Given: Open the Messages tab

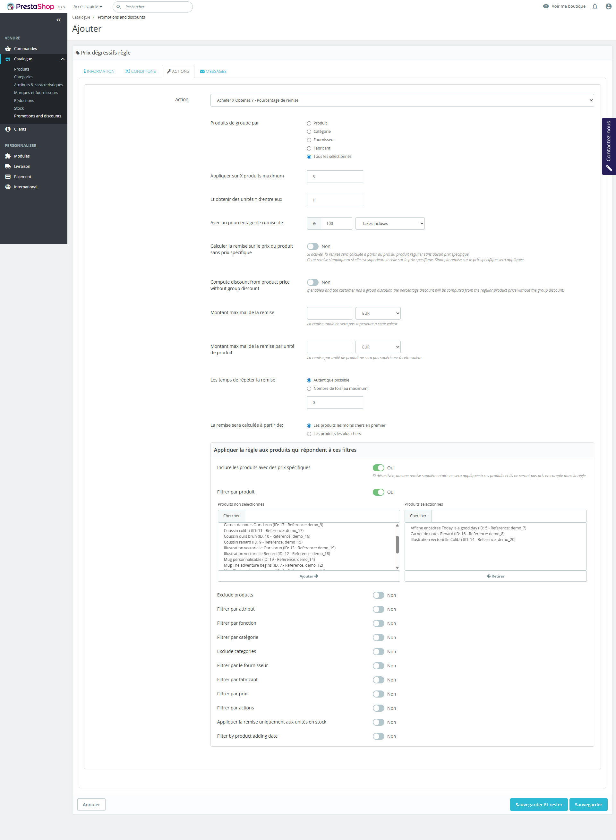Looking at the screenshot, I should click(x=213, y=71).
